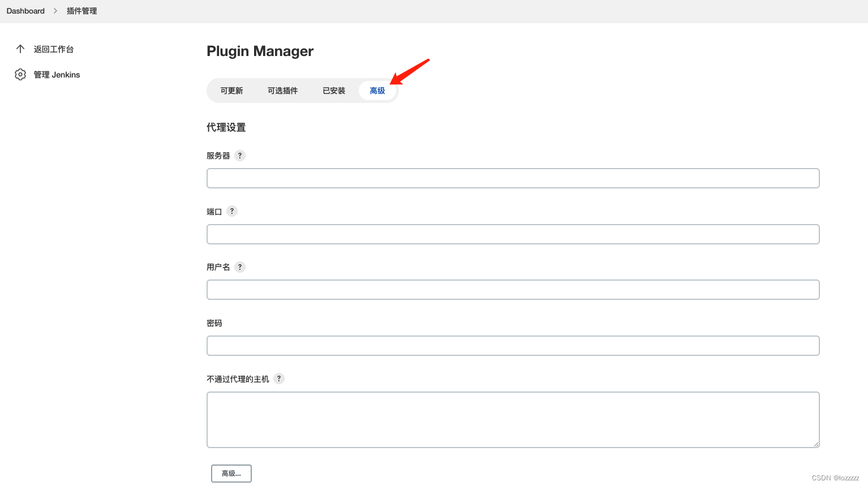Viewport: 868px width, 486px height.
Task: Click the 高级... button at the bottom
Action: coord(231,474)
